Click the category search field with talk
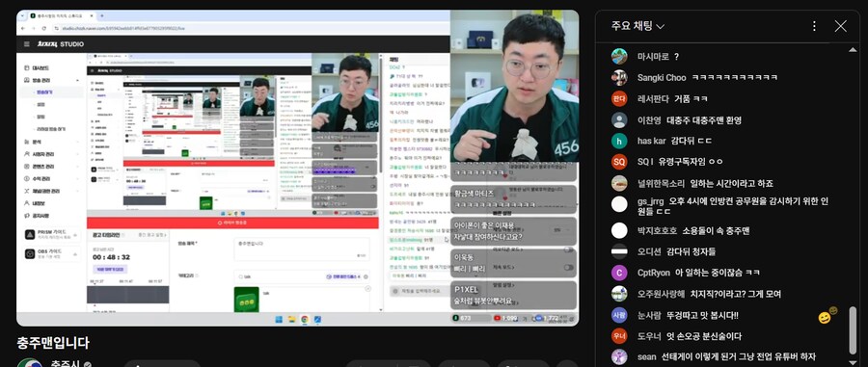 pos(301,276)
